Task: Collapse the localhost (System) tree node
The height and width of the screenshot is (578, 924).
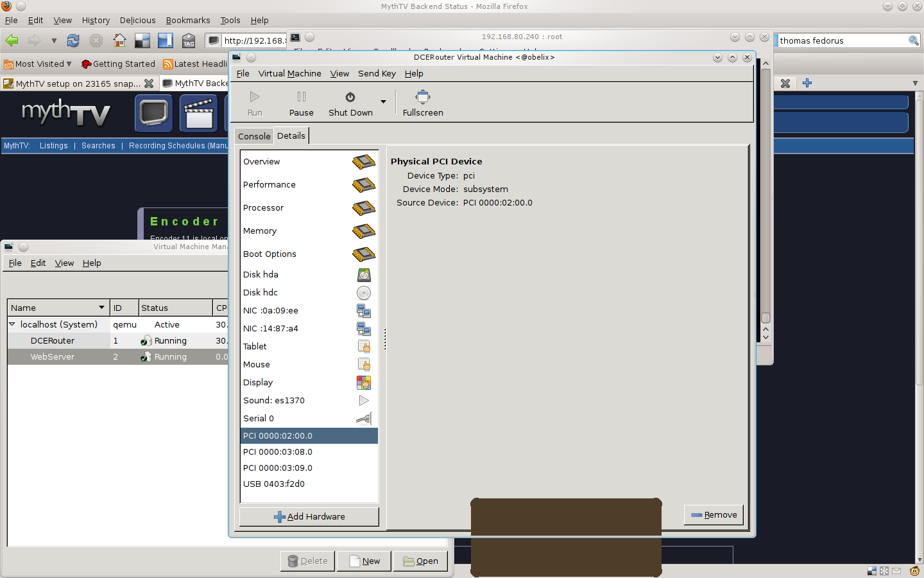Action: (x=12, y=325)
